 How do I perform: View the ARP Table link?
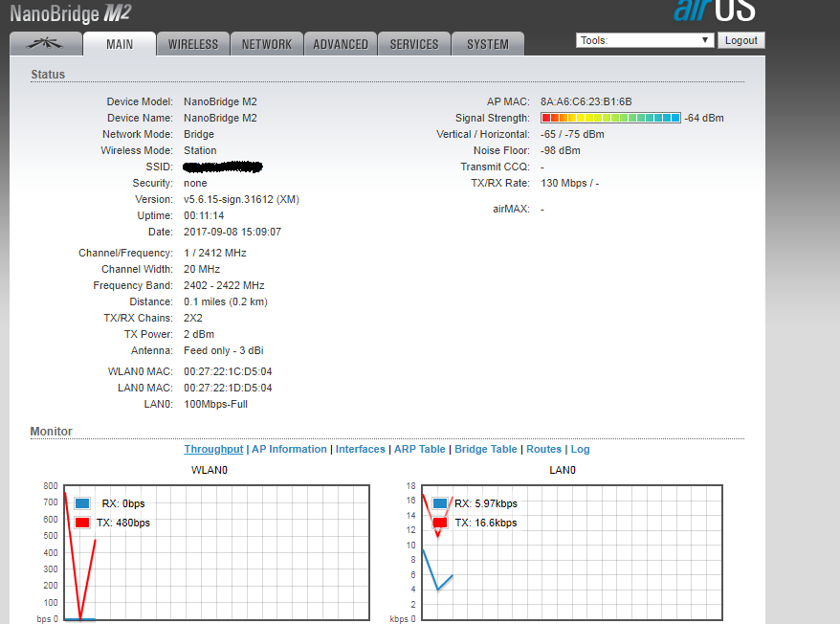(x=419, y=449)
